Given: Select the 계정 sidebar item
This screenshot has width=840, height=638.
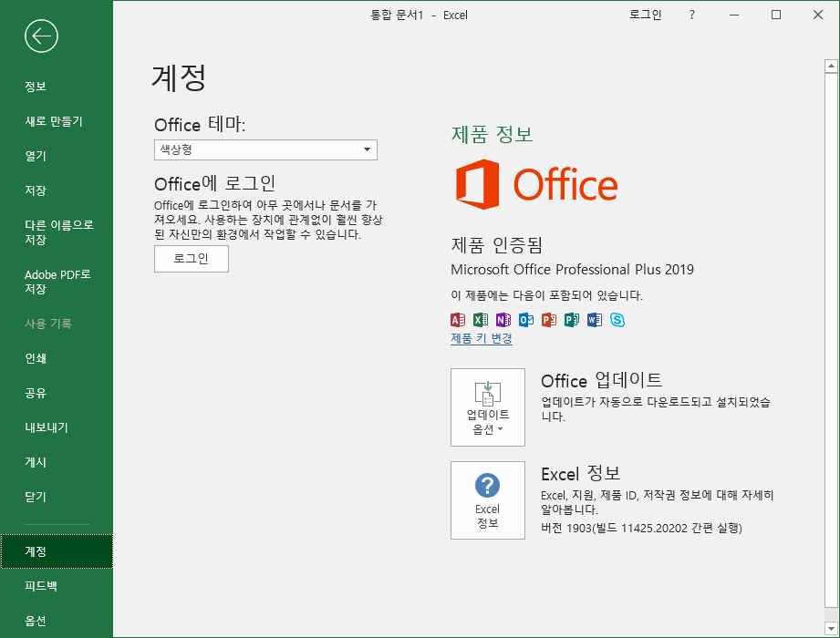Looking at the screenshot, I should 57,551.
